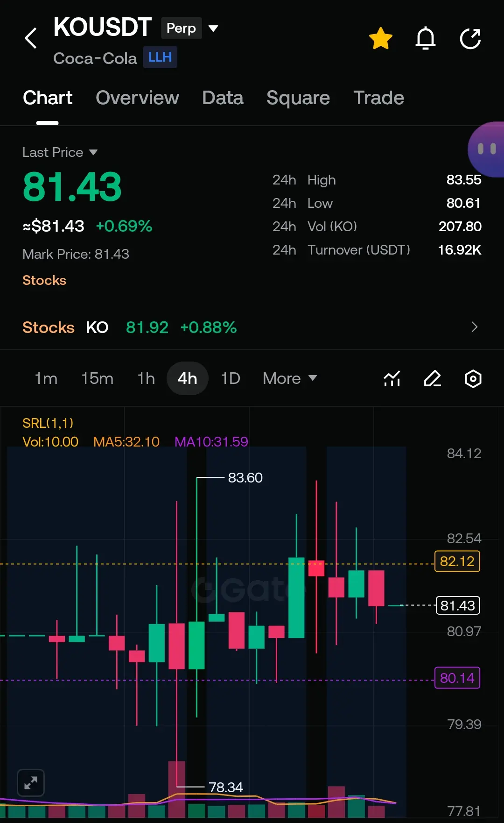The image size is (504, 823).
Task: Tap the 82.12 yellow price label
Action: [x=457, y=561]
